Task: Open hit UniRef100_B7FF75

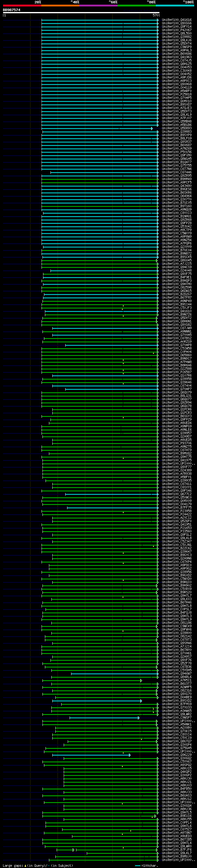Action: (177, 508)
